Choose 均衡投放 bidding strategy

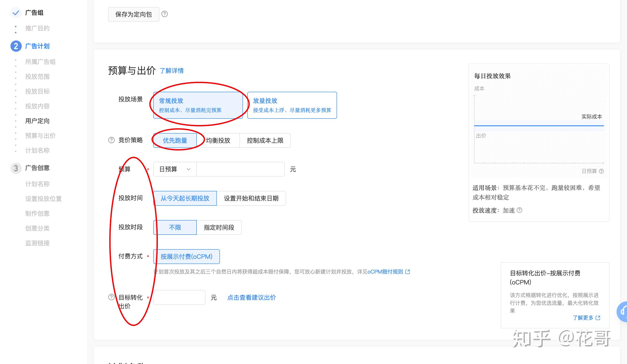(x=218, y=140)
